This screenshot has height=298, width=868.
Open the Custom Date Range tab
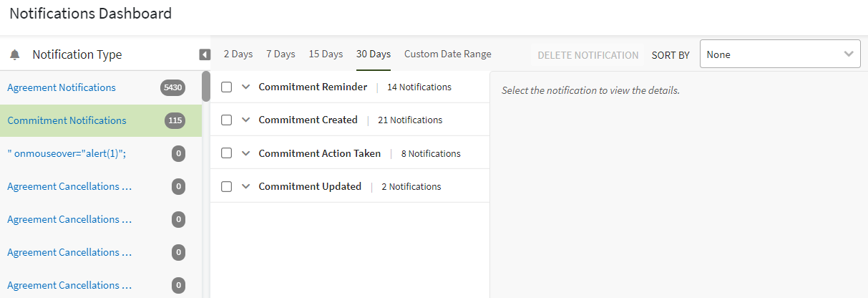(447, 54)
